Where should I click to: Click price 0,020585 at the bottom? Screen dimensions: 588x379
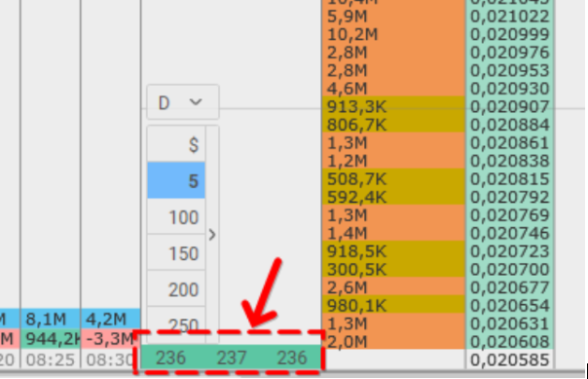(509, 360)
